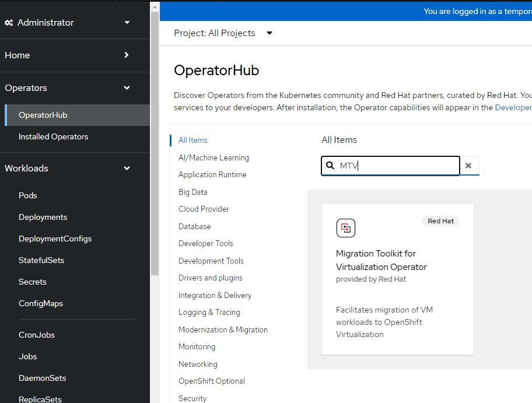Click the Red Hat badge on card
This screenshot has width=532, height=403.
coord(441,221)
